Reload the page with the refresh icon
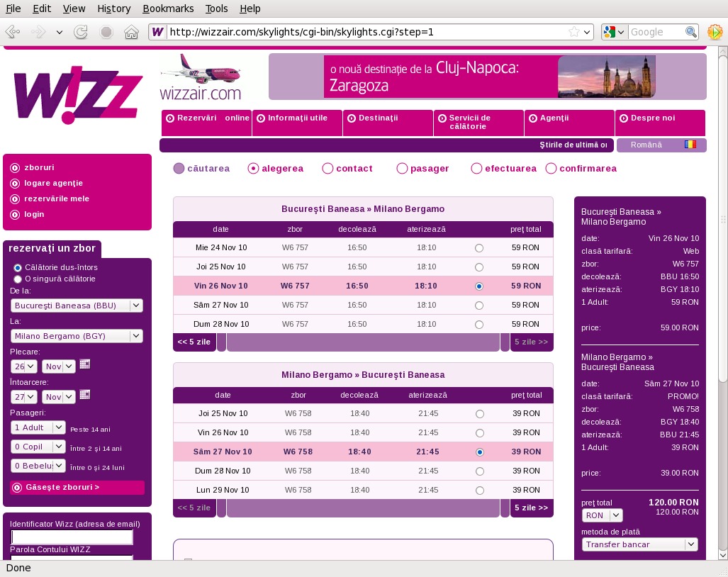 pos(81,32)
